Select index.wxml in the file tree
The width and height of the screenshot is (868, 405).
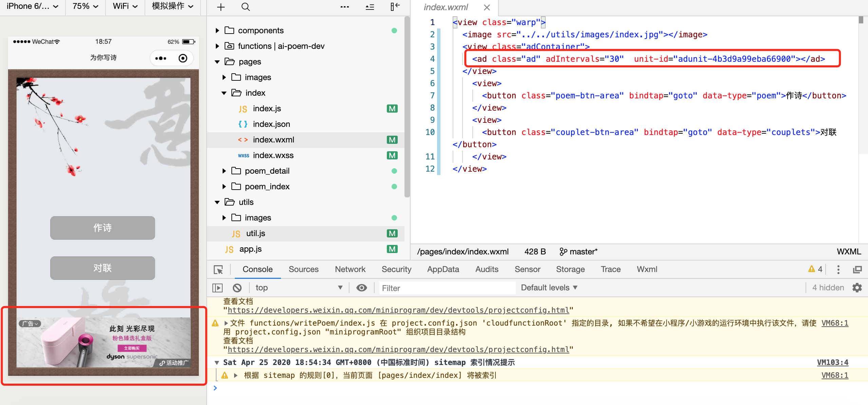(x=305, y=140)
